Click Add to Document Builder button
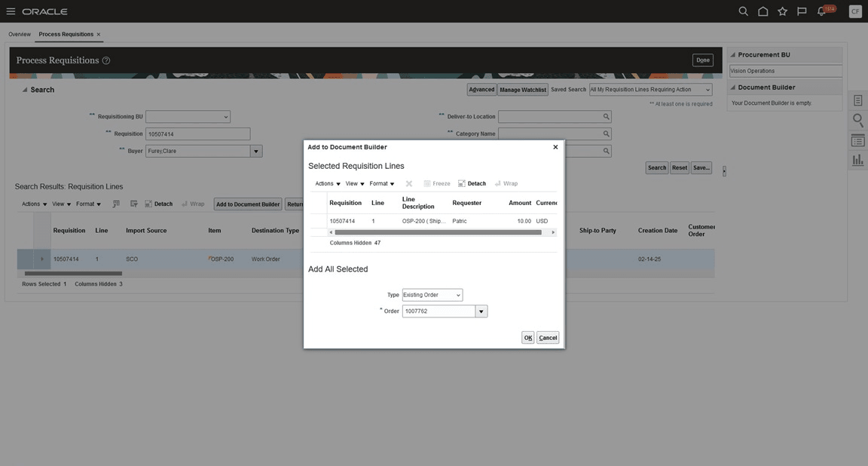 click(x=247, y=204)
